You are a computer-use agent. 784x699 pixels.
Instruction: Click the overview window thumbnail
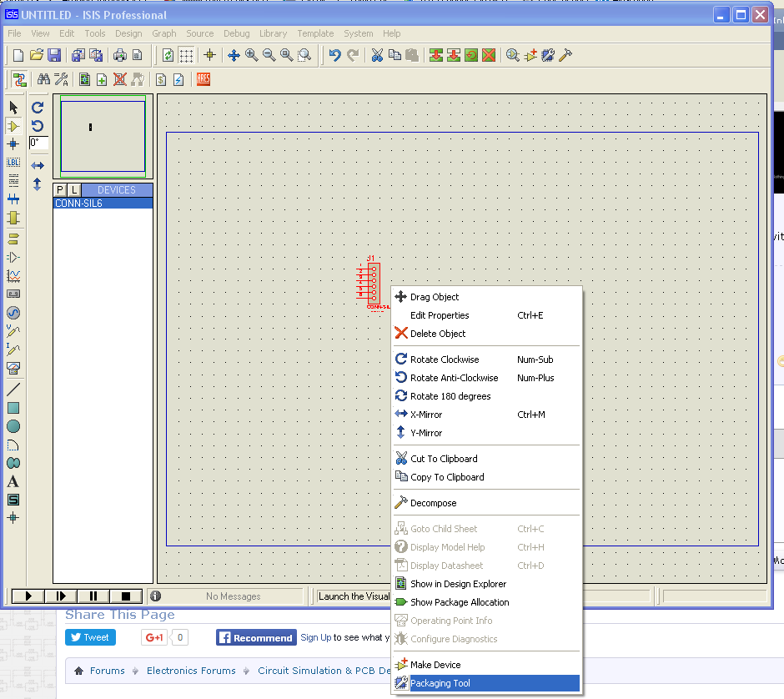(x=103, y=136)
